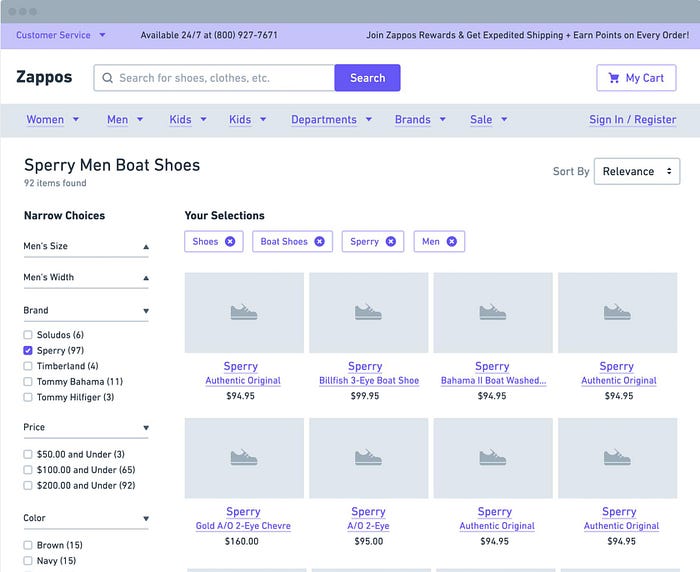The width and height of the screenshot is (700, 572).
Task: Click the Join Zappos Rewards banner text
Action: click(x=528, y=35)
